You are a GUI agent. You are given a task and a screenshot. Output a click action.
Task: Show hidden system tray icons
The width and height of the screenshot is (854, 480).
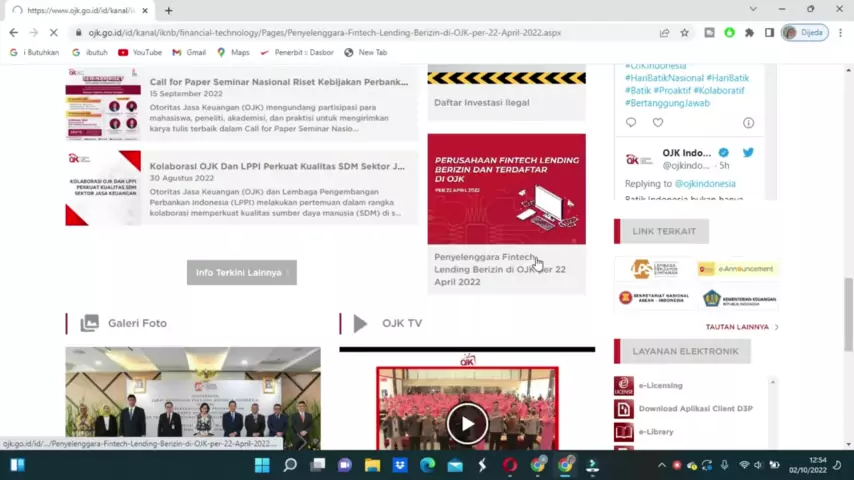point(661,465)
